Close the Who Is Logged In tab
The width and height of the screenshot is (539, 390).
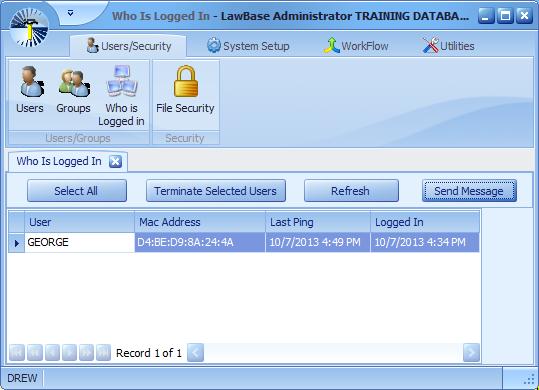point(115,161)
